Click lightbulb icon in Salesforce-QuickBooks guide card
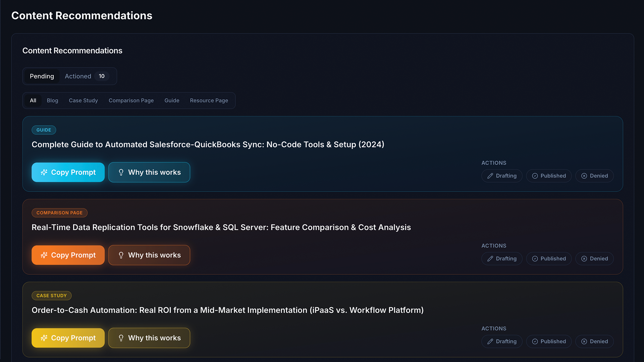644x362 pixels. coord(121,172)
